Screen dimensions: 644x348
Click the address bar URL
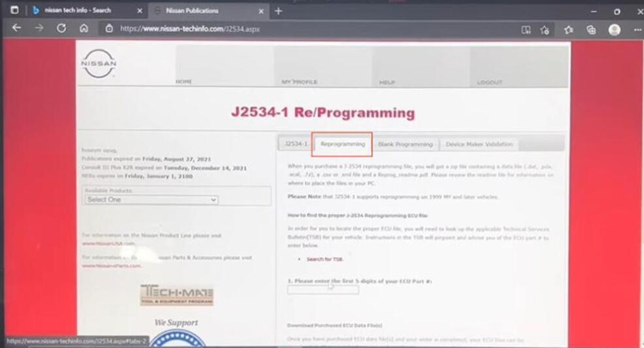pos(190,29)
